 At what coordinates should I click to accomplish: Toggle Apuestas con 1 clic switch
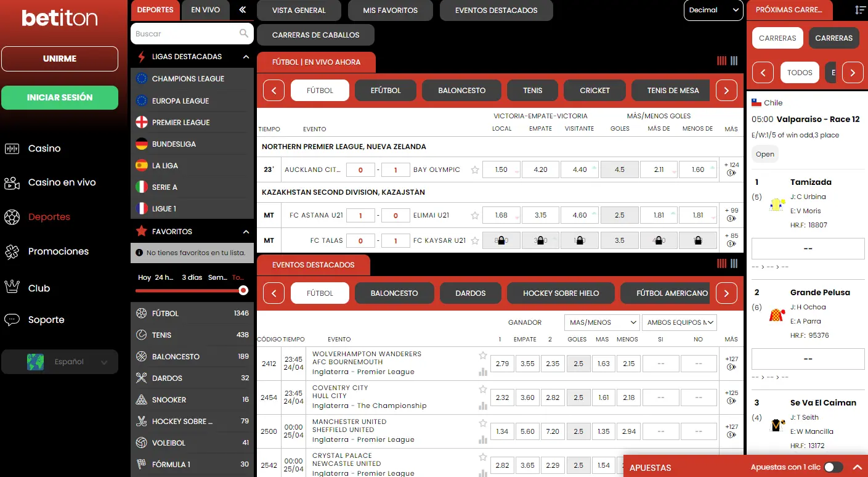tap(834, 467)
